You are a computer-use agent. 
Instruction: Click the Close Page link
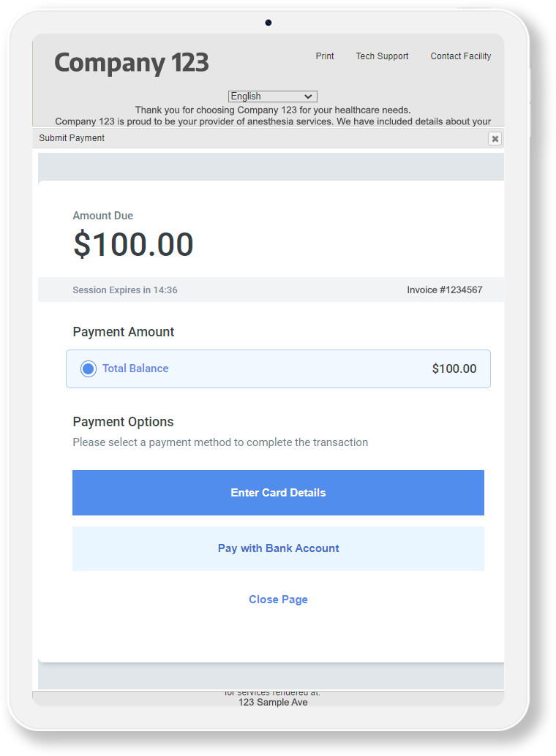(x=278, y=600)
